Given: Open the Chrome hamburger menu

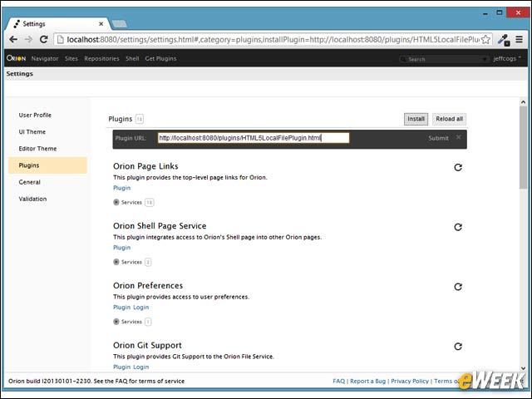Looking at the screenshot, I should (519, 39).
